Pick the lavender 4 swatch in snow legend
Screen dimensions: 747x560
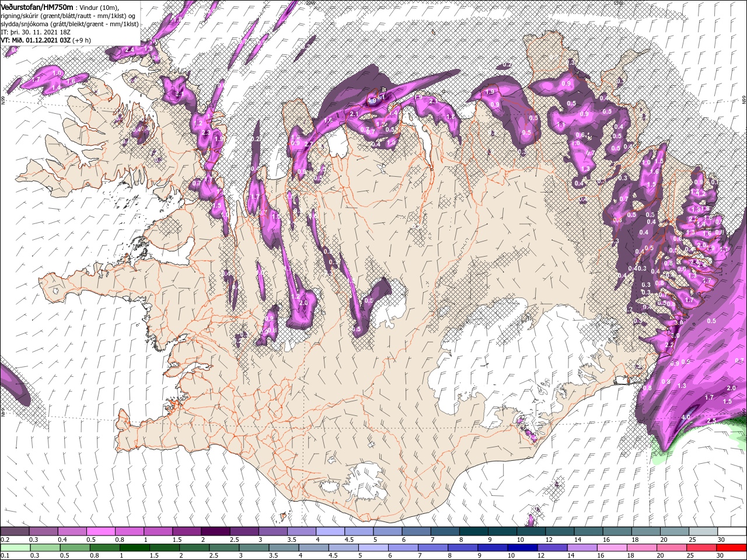330,531
